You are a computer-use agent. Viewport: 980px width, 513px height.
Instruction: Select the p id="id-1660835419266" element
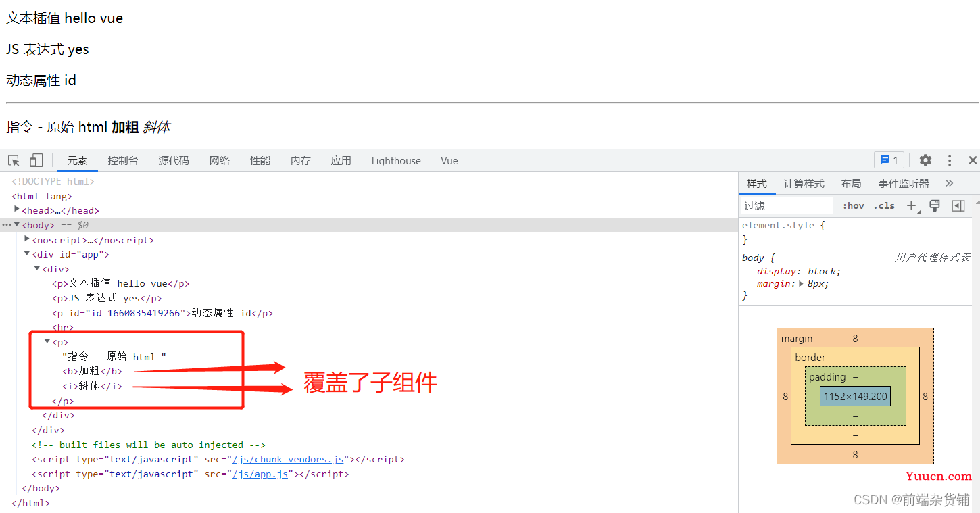(x=162, y=313)
